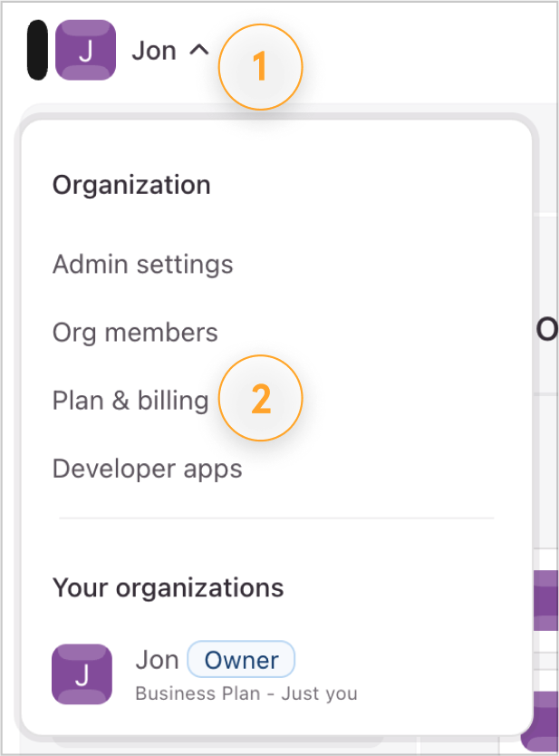Click the purple J avatar at top
Image resolution: width=559 pixels, height=756 pixels.
tap(85, 50)
